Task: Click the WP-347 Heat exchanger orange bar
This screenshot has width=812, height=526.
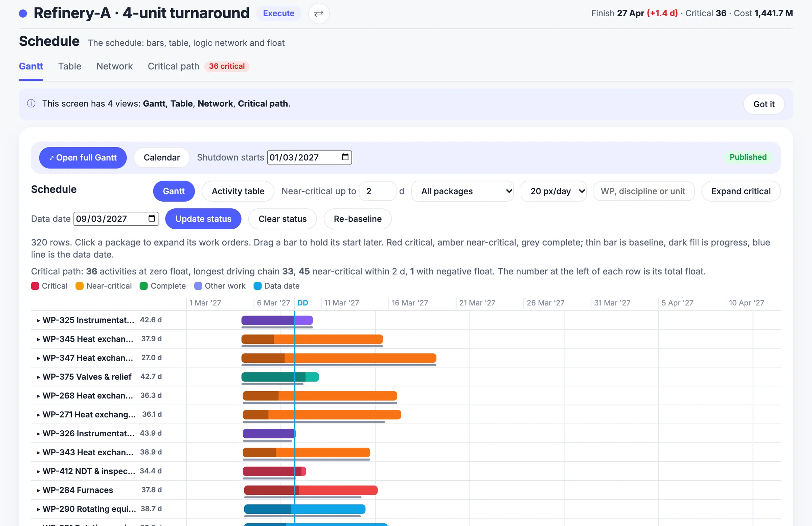Action: click(x=338, y=358)
